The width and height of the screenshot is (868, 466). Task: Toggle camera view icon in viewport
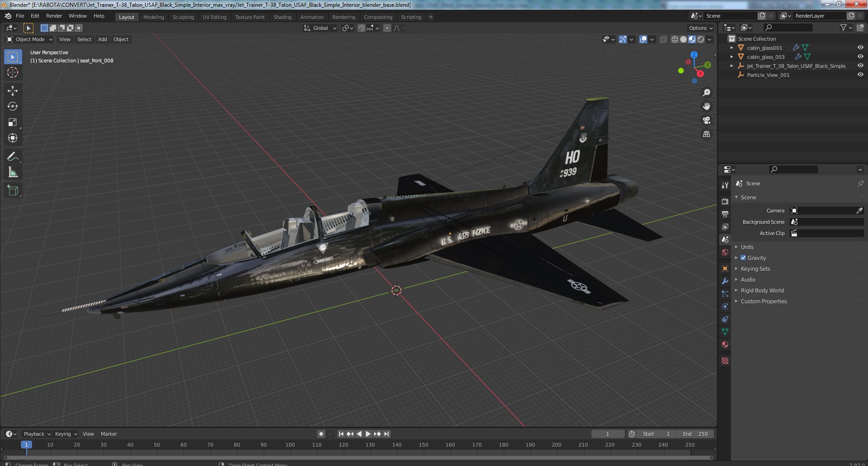(x=706, y=120)
